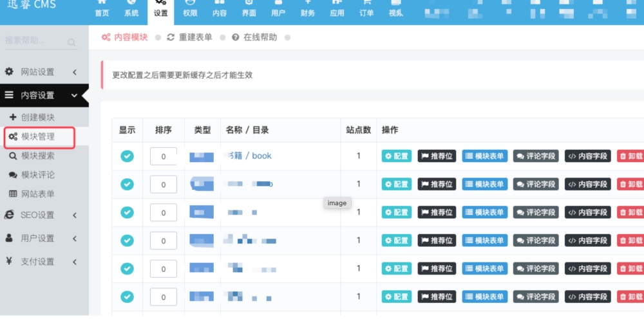Click the 类型 column header
The height and width of the screenshot is (328, 644).
click(202, 130)
